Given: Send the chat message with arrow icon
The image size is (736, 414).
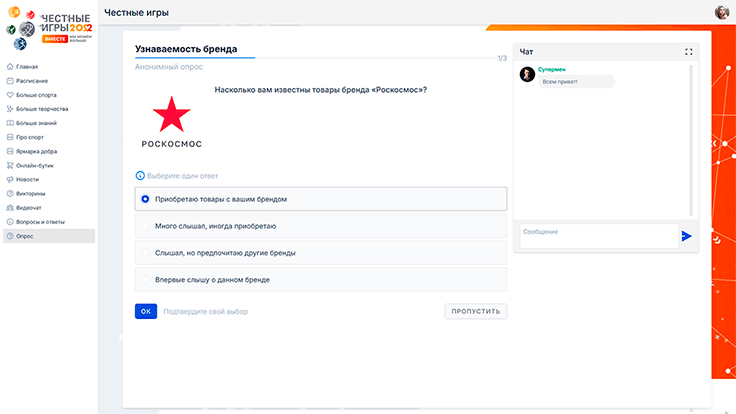Looking at the screenshot, I should tap(686, 236).
